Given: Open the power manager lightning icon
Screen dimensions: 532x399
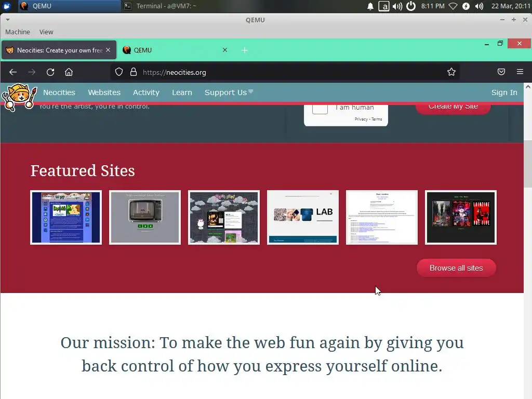Looking at the screenshot, I should 466,6.
